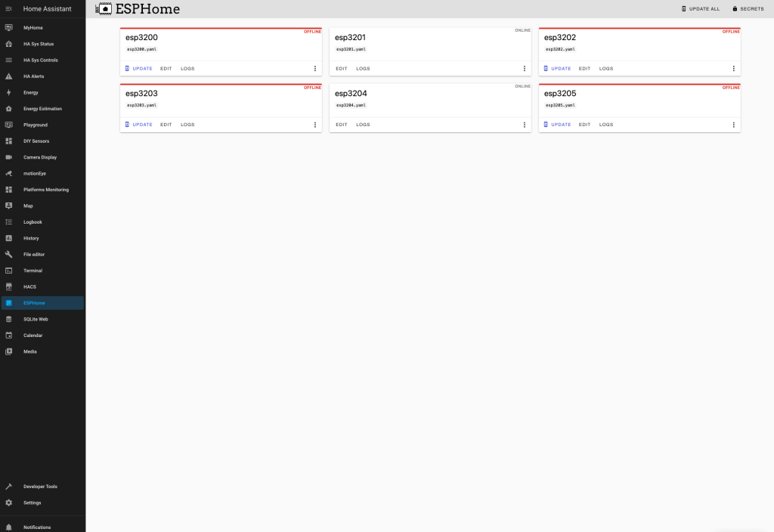Go to Developer Tools in sidebar
Screen dimensions: 774x532
pyautogui.click(x=40, y=487)
